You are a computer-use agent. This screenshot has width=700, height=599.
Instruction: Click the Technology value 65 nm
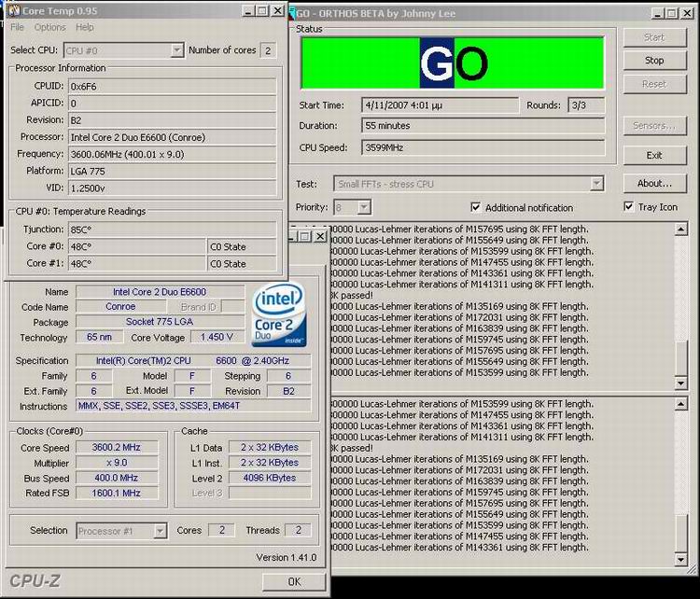tap(99, 337)
